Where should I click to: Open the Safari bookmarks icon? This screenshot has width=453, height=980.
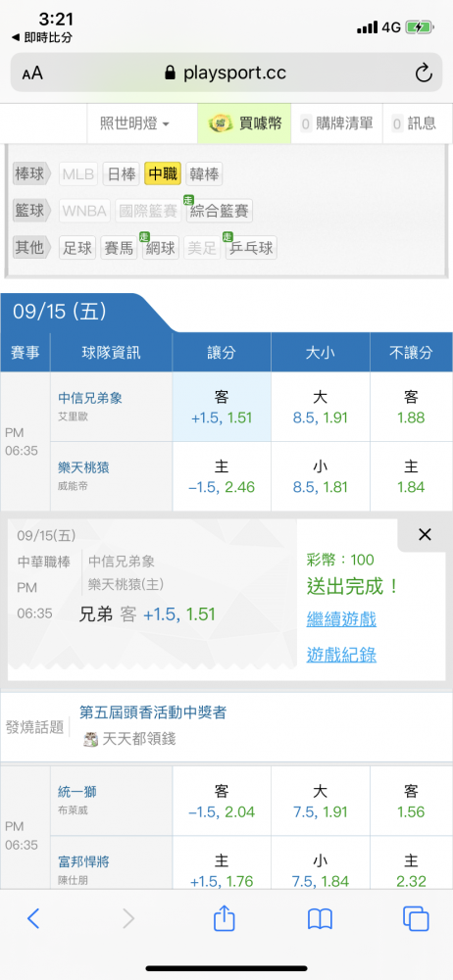pos(320,919)
